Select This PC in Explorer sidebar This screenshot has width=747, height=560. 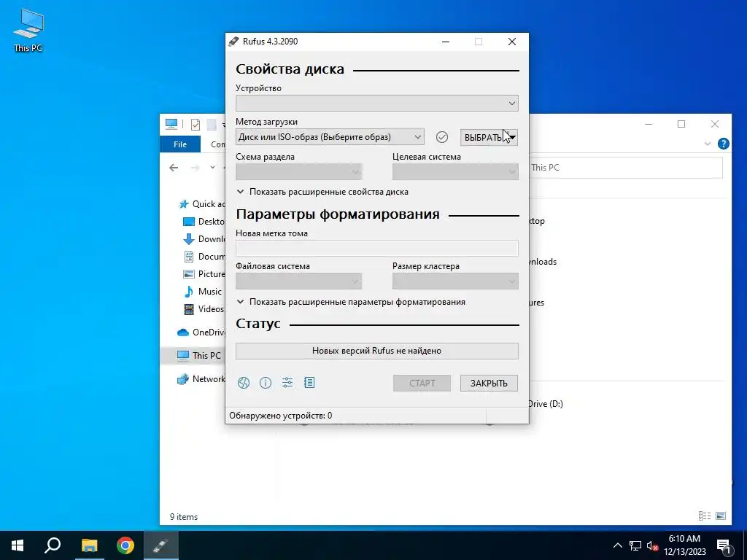point(193,355)
